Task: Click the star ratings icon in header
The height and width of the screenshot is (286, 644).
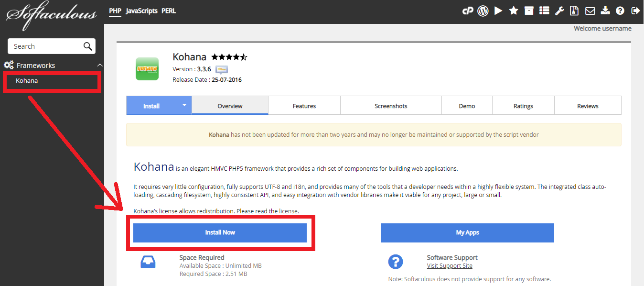Action: coord(514,11)
